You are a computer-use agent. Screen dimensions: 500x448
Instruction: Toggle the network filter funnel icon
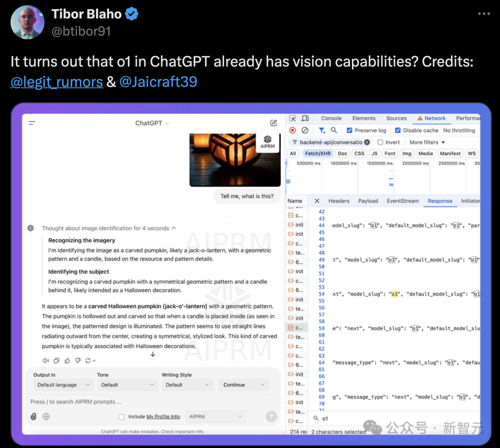click(x=322, y=131)
